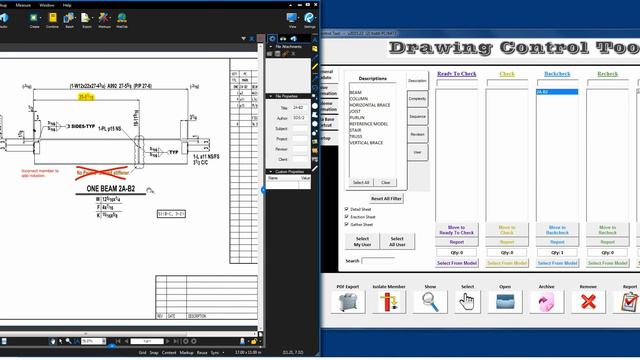This screenshot has width=640, height=360.
Task: Open the Markups icon dropdown arrow
Action: (x=110, y=18)
